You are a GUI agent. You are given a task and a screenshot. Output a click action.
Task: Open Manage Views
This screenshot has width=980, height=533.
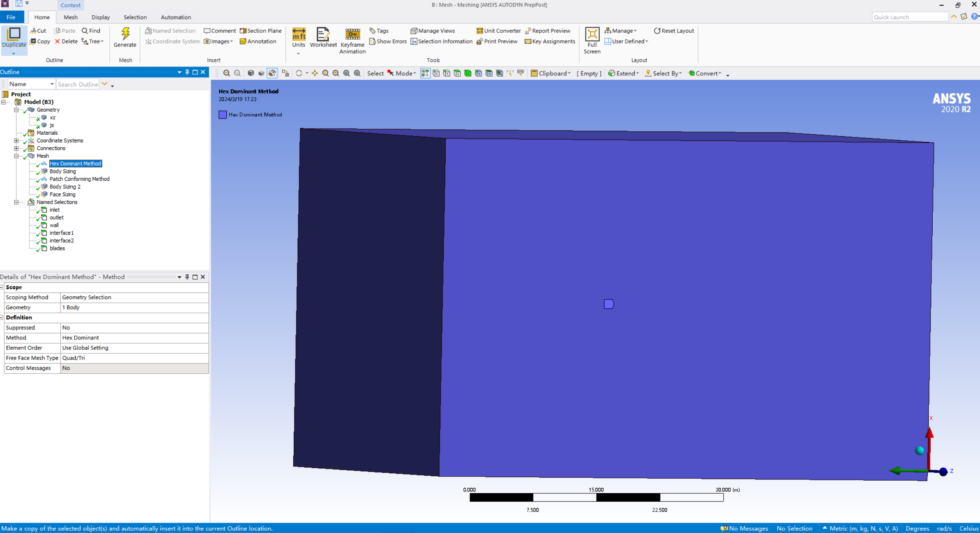point(433,31)
